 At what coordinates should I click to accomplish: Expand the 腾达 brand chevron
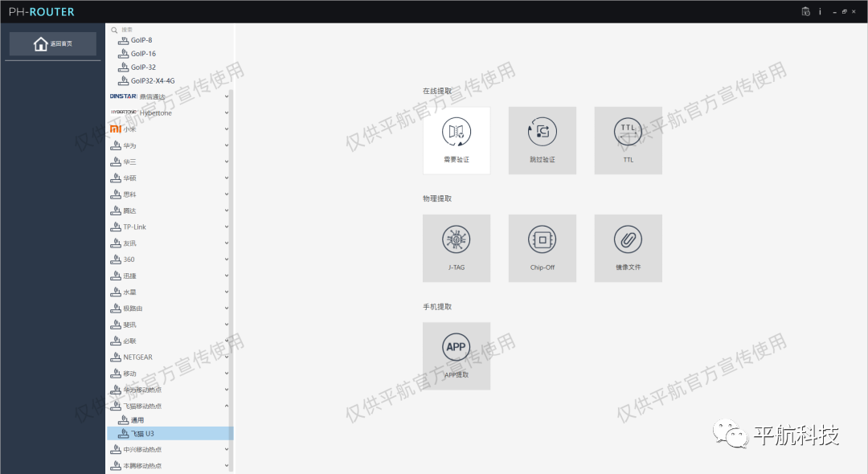[x=227, y=210]
